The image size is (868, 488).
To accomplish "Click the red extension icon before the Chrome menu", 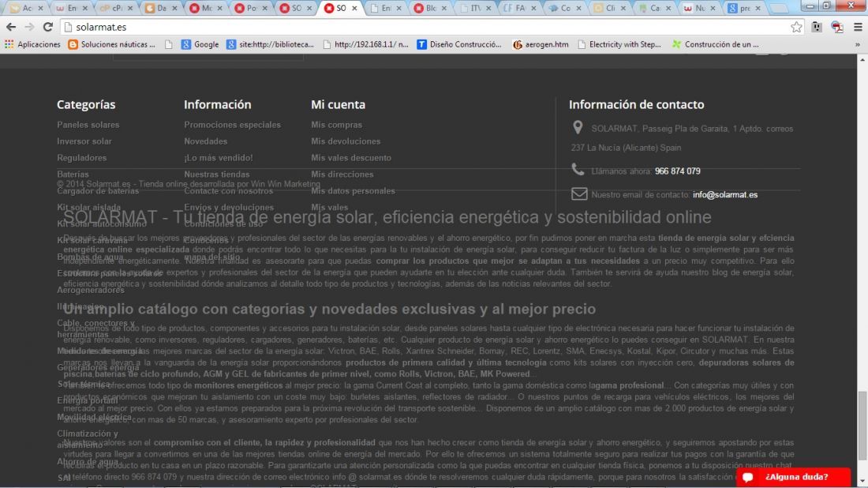I will 837,27.
